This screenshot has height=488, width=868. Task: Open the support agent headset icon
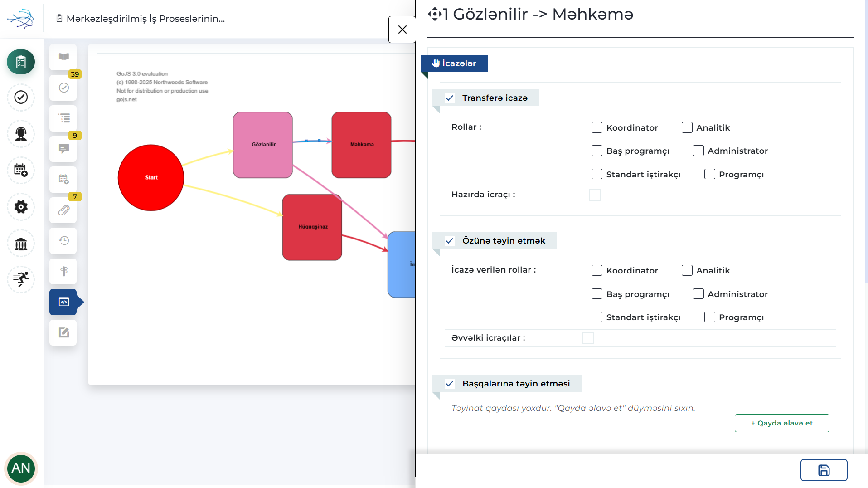coord(21,134)
